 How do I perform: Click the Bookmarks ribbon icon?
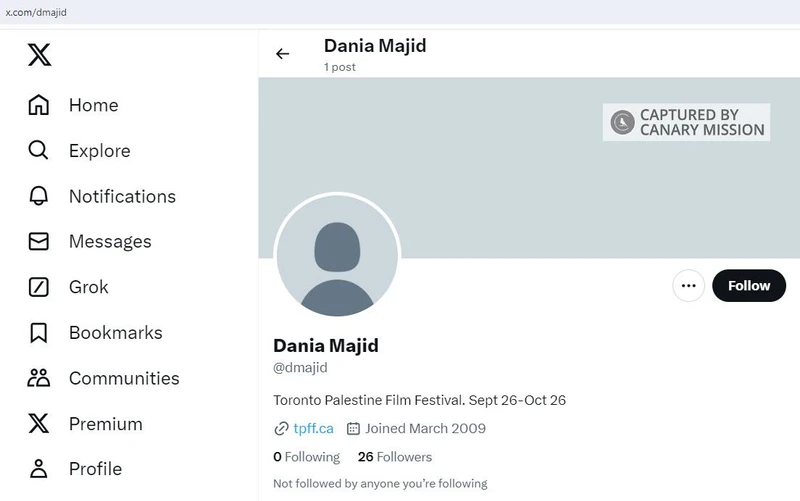point(39,333)
